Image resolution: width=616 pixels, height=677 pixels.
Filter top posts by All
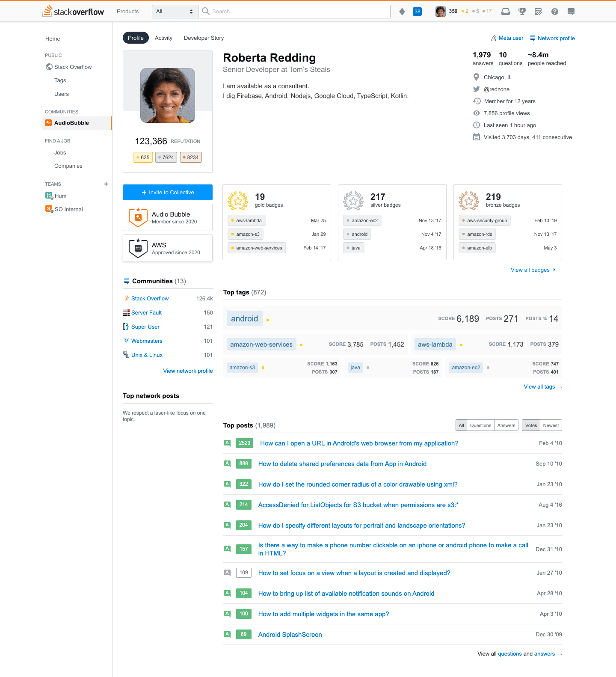coord(461,425)
